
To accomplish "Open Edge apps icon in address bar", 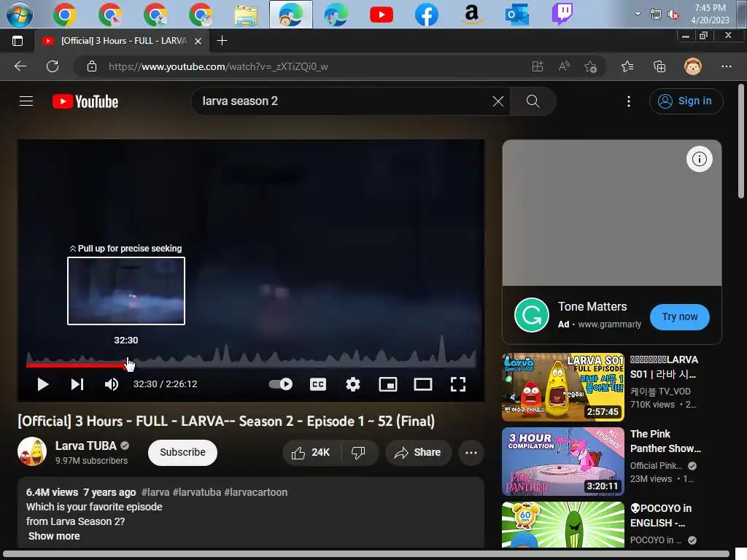I will pyautogui.click(x=538, y=66).
